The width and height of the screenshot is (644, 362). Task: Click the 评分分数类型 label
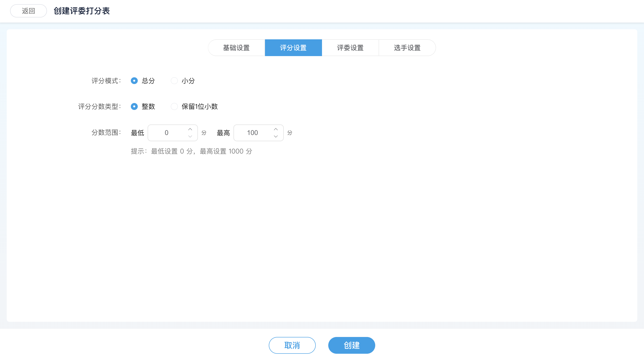click(x=100, y=106)
